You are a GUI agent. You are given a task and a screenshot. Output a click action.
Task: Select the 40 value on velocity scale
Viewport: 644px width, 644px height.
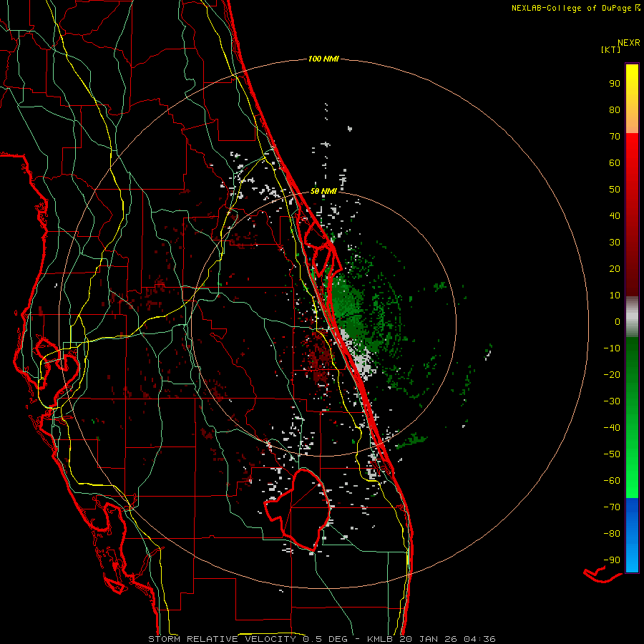pyautogui.click(x=615, y=215)
